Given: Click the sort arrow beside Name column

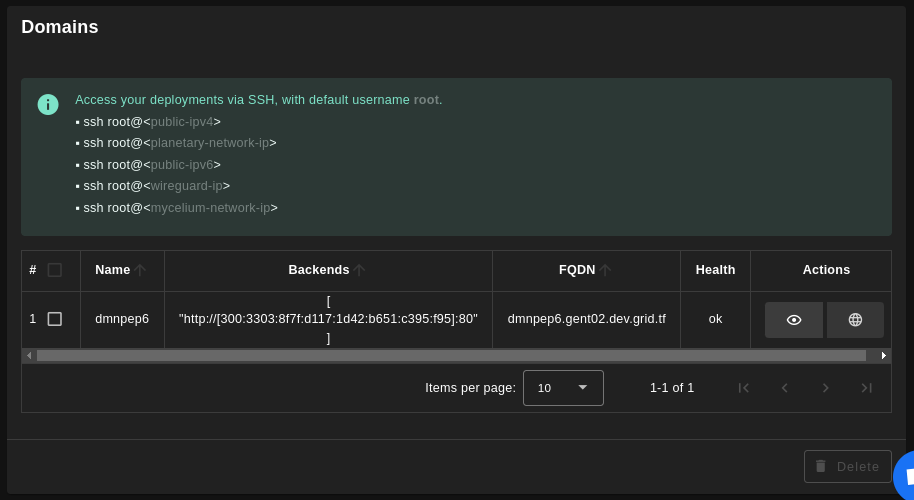Looking at the screenshot, I should [141, 270].
